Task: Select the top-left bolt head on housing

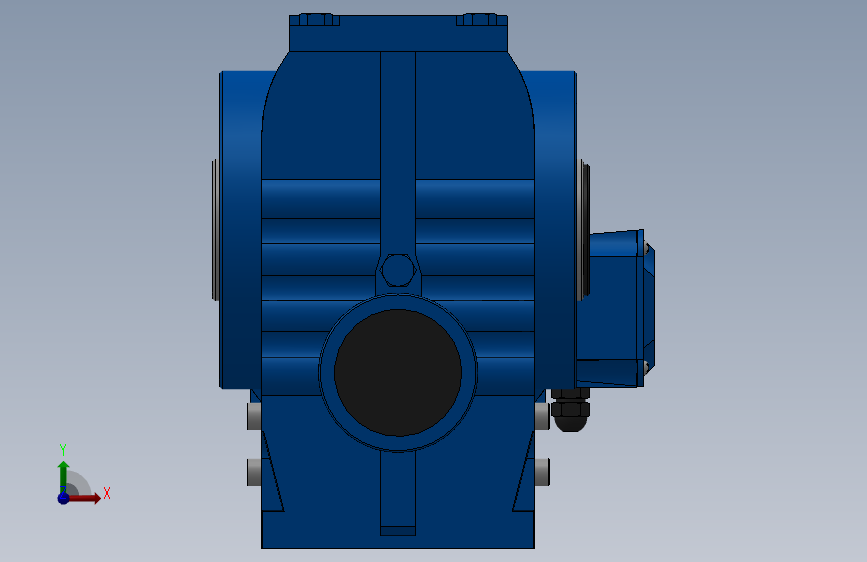Action: (318, 20)
